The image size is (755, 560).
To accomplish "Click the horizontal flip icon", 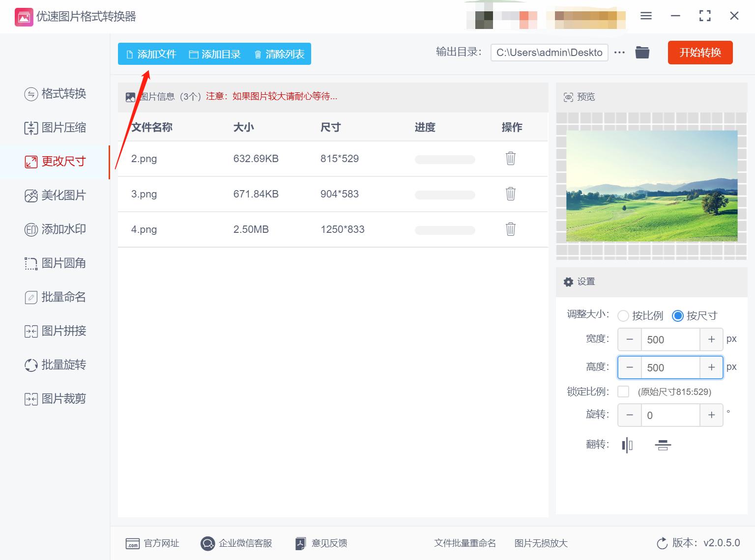I will coord(627,445).
